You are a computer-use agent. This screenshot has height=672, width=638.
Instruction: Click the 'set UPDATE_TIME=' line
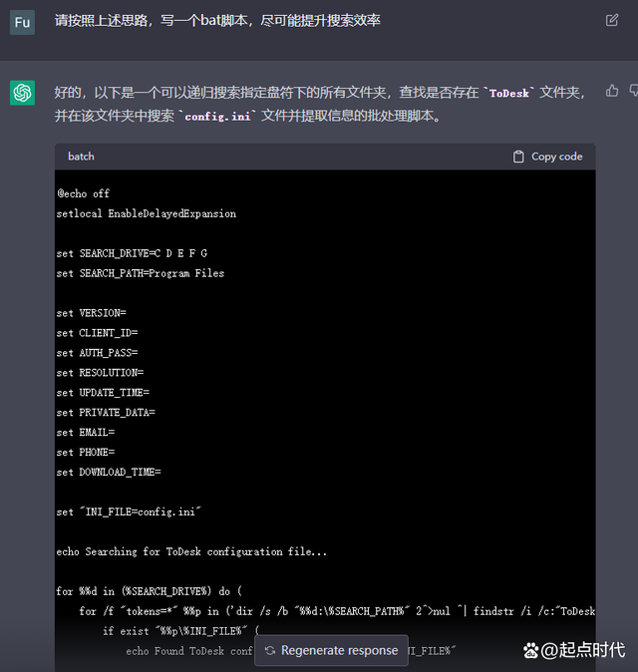(103, 393)
